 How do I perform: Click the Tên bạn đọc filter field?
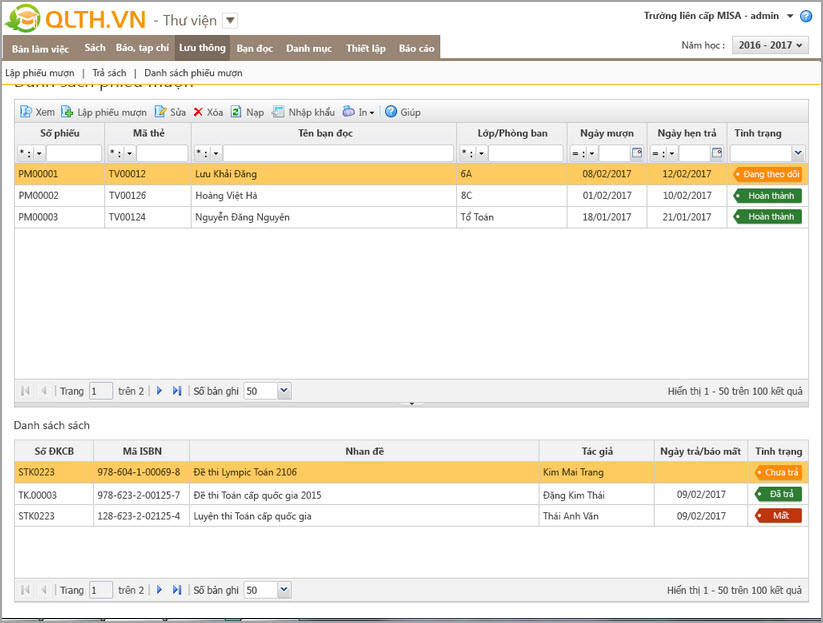pyautogui.click(x=338, y=153)
